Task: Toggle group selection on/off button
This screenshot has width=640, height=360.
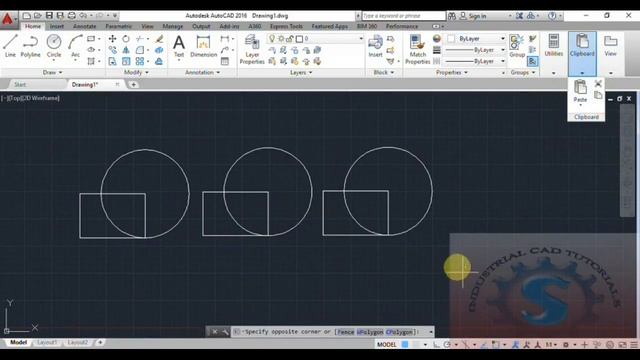Action: 532,61
